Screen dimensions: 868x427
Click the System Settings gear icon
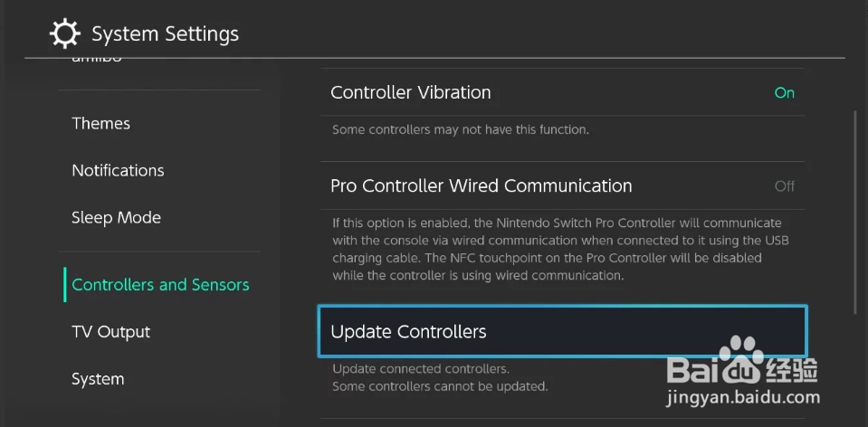pos(65,33)
